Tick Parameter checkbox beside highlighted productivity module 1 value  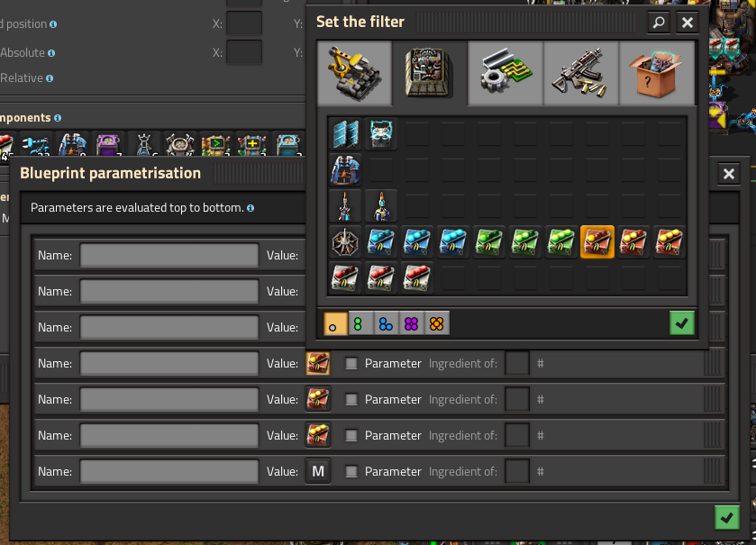[351, 363]
